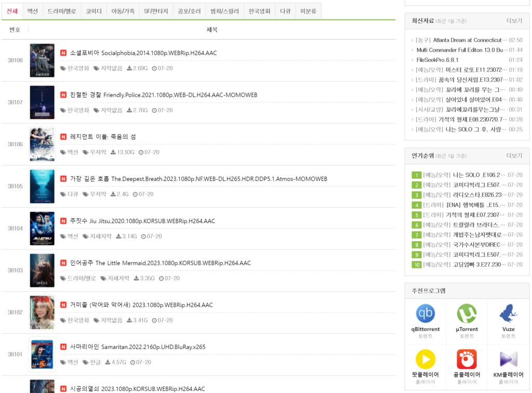Click The Deepest Breath poster thumbnail
The width and height of the screenshot is (532, 393).
(x=42, y=186)
